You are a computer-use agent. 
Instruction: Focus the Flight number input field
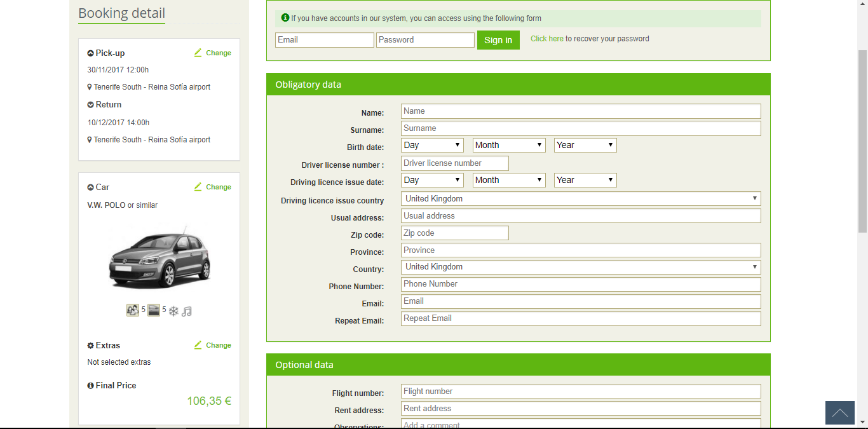tap(581, 392)
